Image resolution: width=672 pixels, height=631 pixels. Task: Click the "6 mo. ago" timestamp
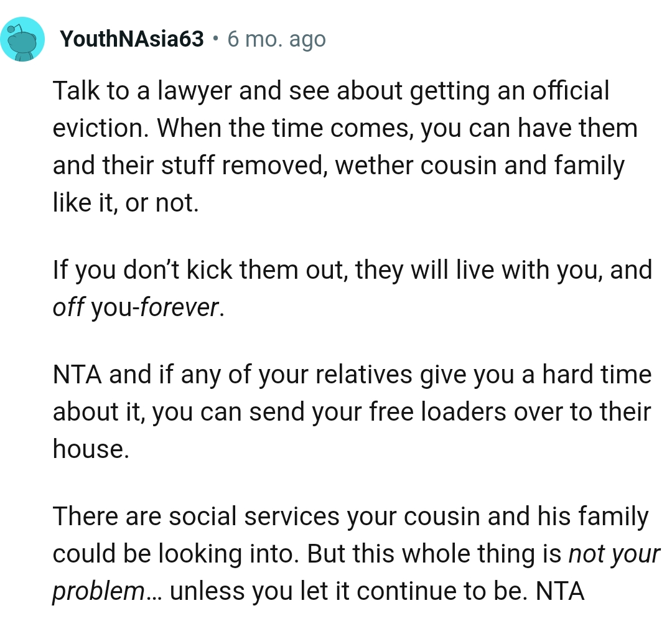point(276,39)
